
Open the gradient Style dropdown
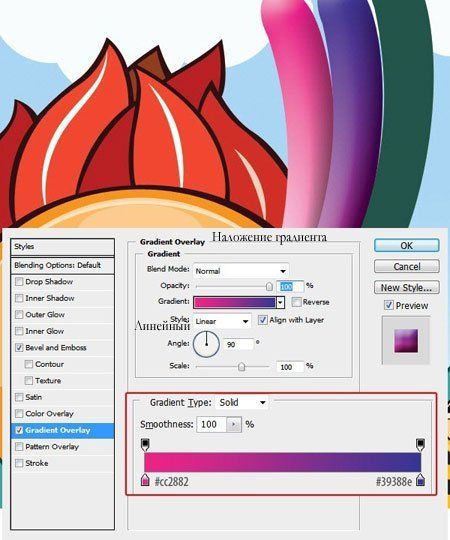pos(222,321)
